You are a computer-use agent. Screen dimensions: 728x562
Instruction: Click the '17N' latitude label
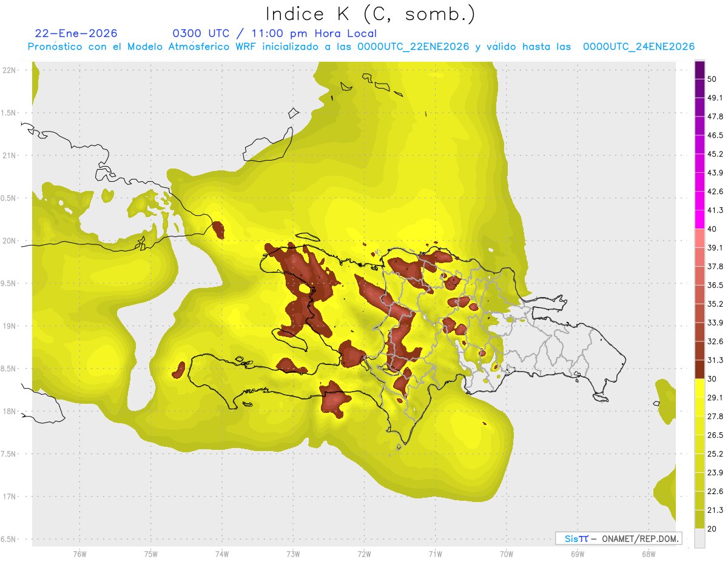click(10, 497)
